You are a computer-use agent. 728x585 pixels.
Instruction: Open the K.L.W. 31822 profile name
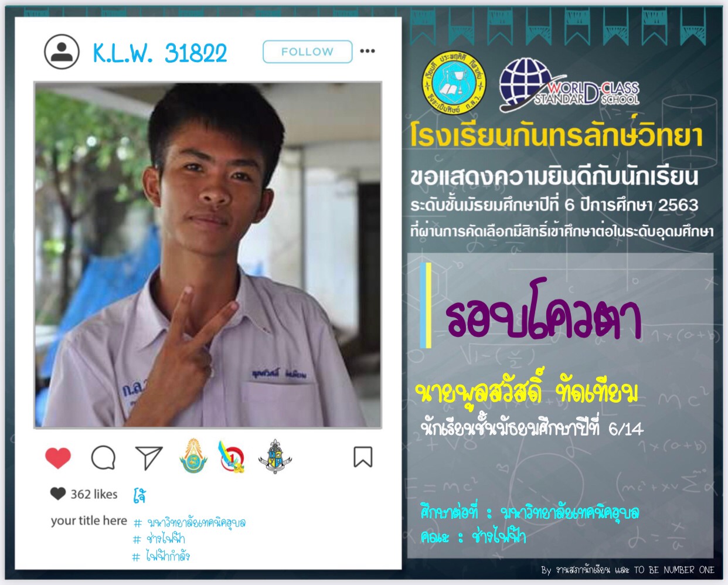pos(160,53)
